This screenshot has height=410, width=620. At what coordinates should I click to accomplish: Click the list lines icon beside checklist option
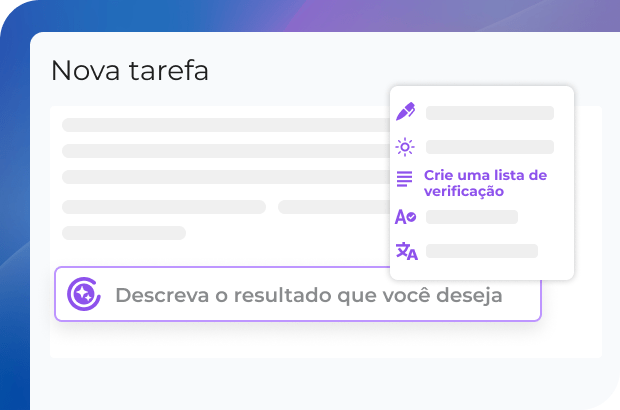pos(405,180)
